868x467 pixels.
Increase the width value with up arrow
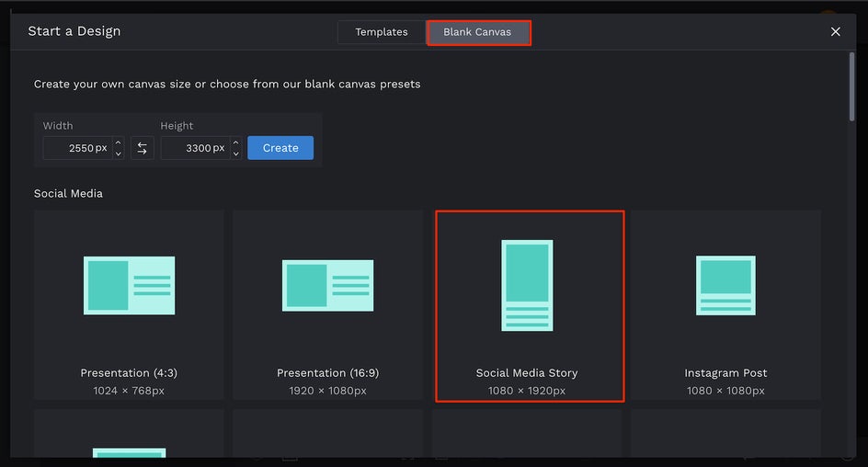tap(119, 142)
